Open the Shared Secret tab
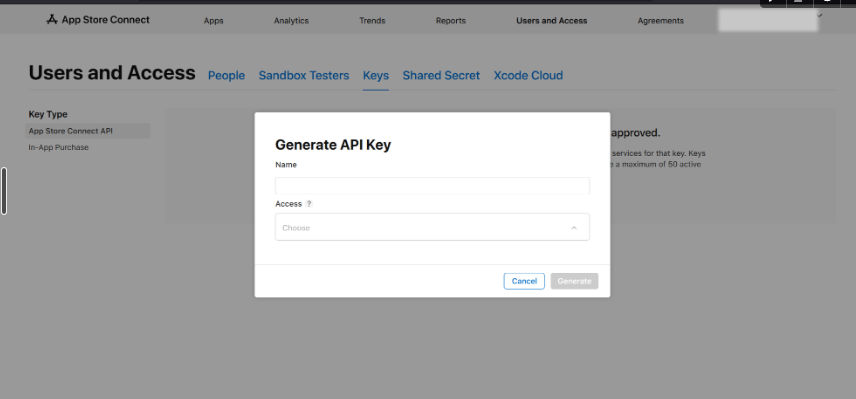856x399 pixels. click(441, 75)
